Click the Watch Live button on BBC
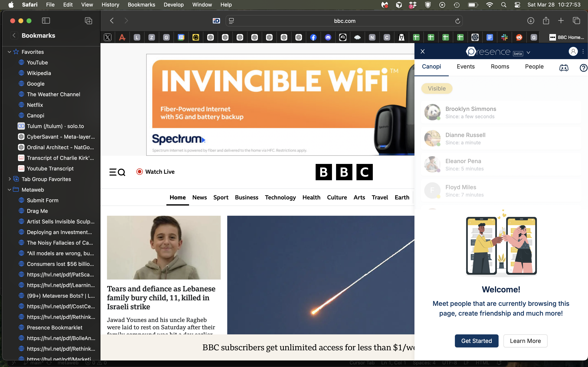The width and height of the screenshot is (588, 367). pyautogui.click(x=155, y=172)
